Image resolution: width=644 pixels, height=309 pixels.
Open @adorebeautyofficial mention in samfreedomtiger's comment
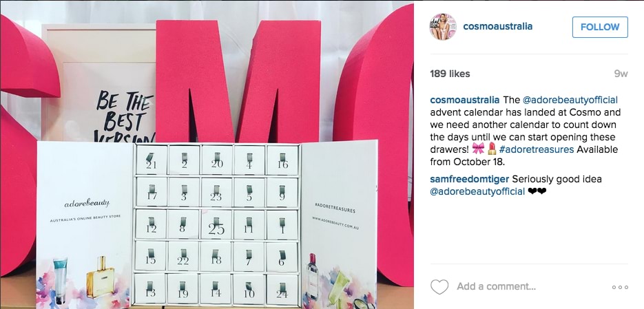coord(477,191)
